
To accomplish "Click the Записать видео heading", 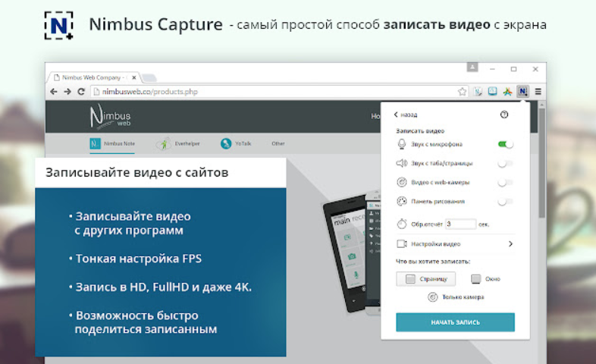I will (420, 131).
